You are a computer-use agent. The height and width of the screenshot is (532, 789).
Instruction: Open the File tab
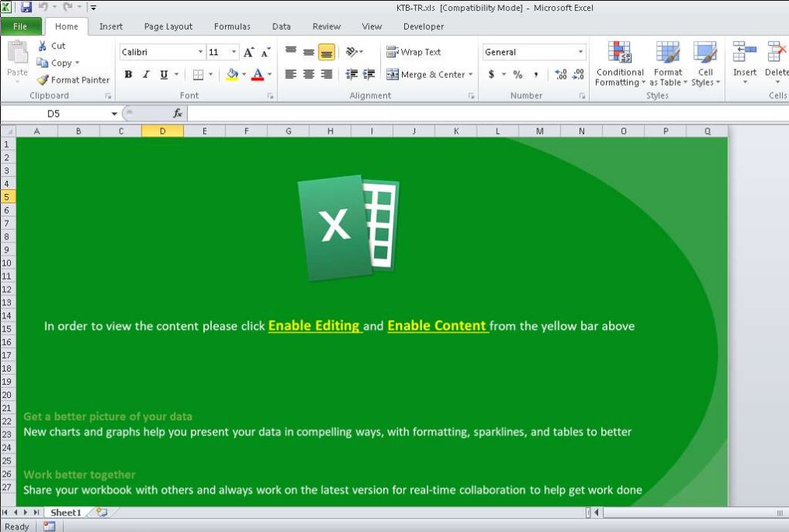(x=20, y=26)
